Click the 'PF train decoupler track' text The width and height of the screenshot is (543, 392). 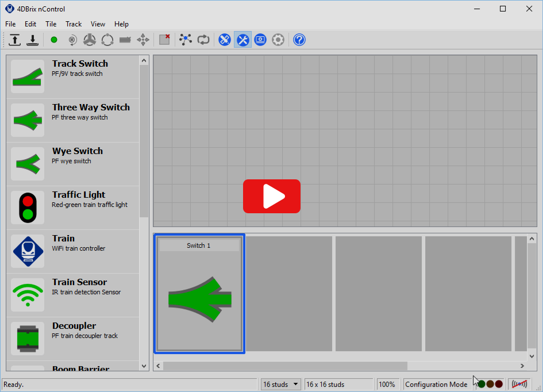[85, 336]
